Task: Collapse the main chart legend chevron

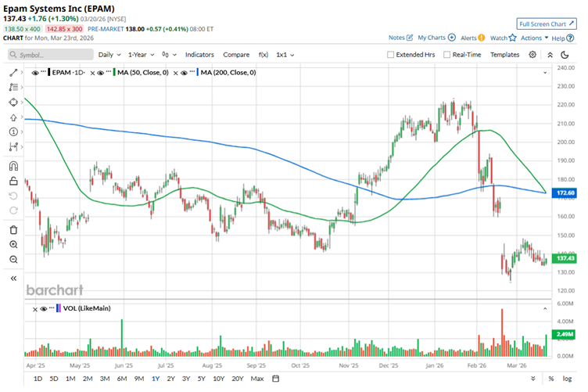Action: click(x=545, y=73)
